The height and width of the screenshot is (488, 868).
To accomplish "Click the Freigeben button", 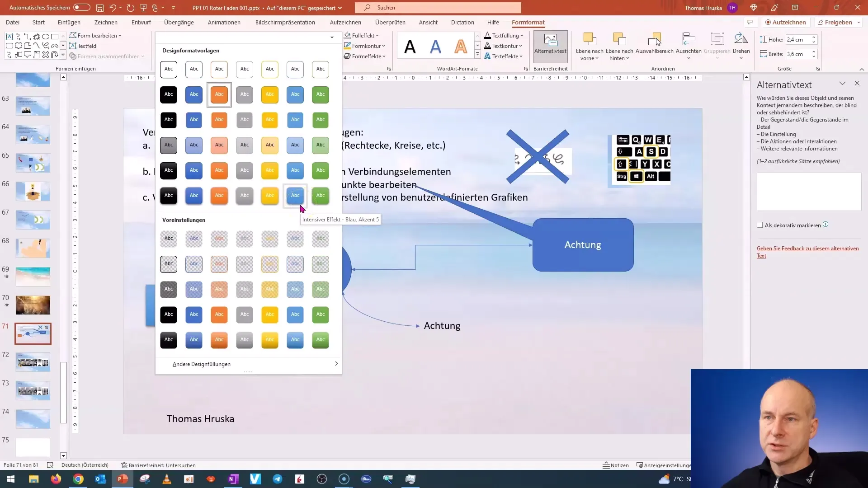I will coord(835,22).
